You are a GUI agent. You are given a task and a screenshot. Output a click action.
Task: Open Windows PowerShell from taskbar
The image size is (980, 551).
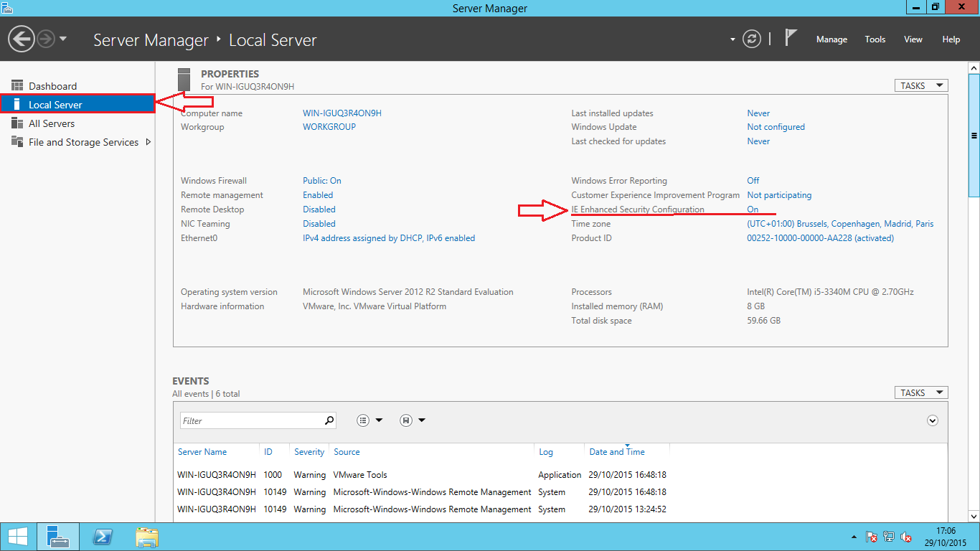[103, 537]
